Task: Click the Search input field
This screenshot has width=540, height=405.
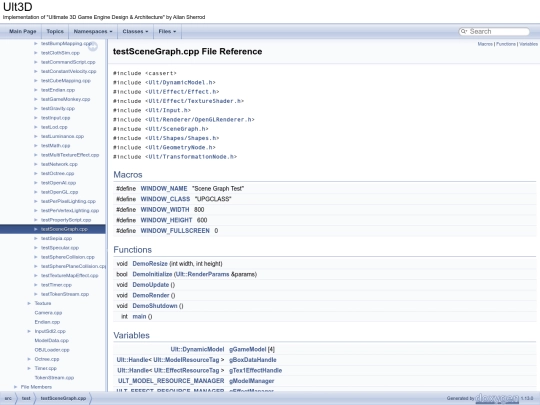Action: tap(498, 31)
